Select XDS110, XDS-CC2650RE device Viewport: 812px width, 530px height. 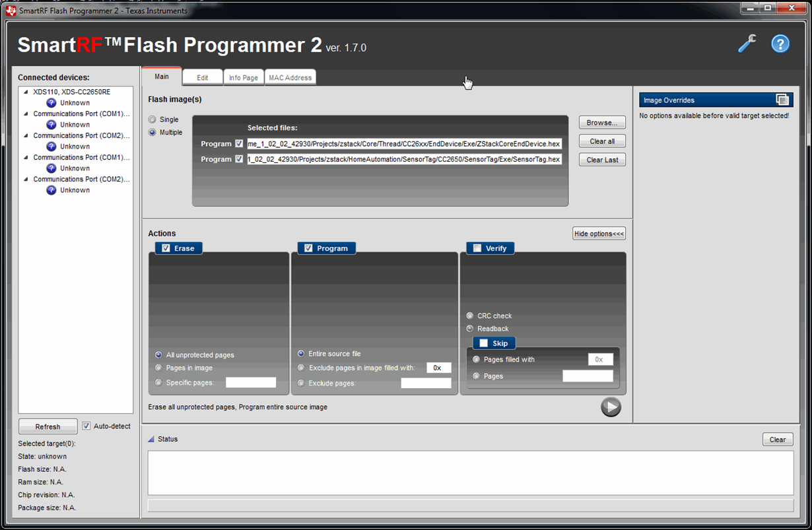click(72, 92)
